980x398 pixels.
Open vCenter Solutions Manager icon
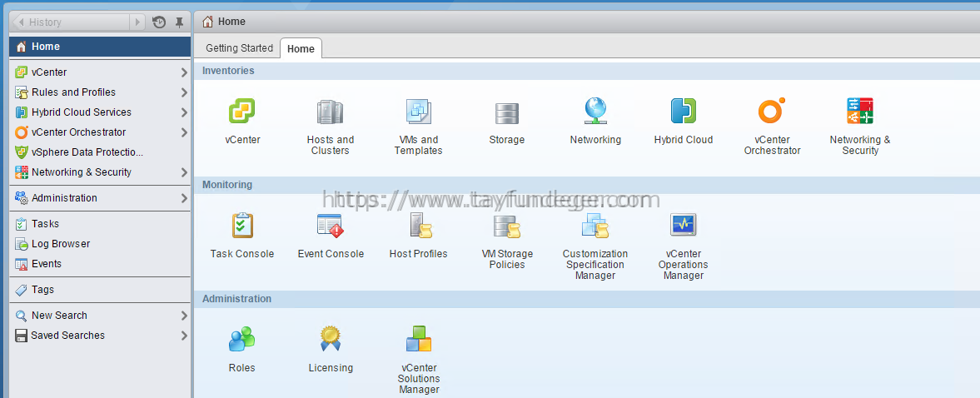(418, 339)
